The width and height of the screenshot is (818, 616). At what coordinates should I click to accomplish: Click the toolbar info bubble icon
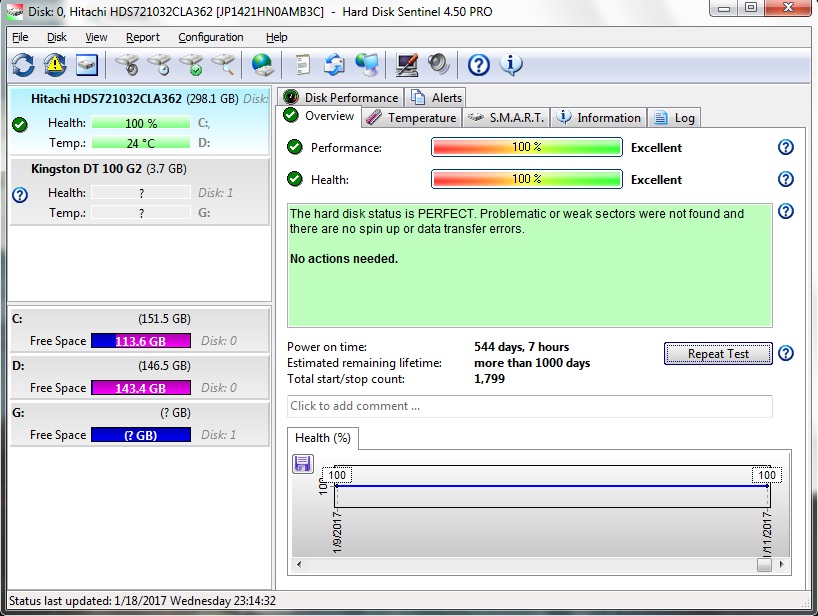511,65
